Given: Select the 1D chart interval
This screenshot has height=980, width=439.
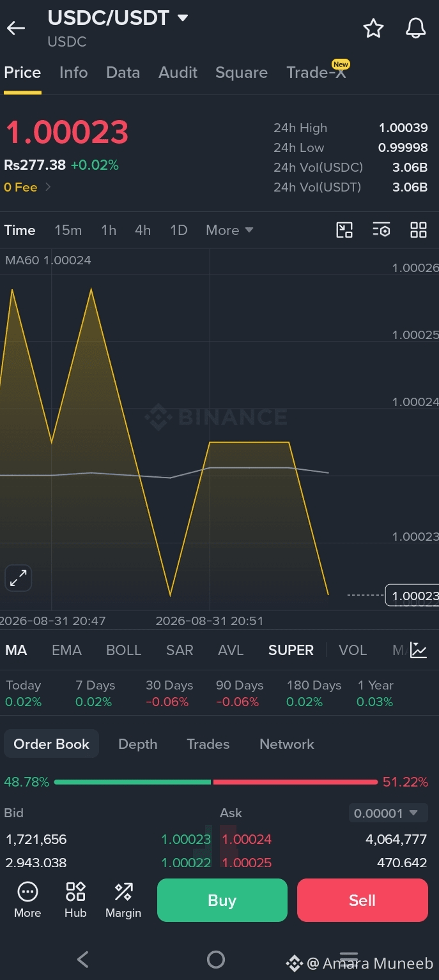Looking at the screenshot, I should click(179, 230).
